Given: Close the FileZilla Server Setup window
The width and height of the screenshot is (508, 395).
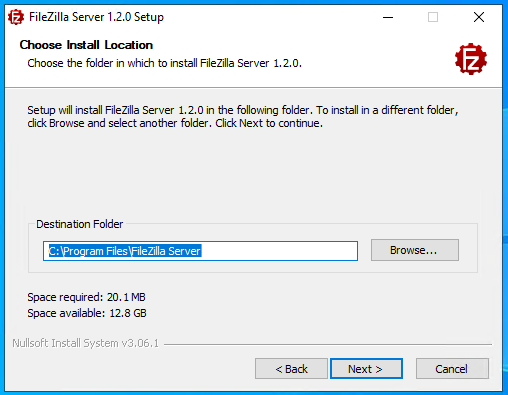Looking at the screenshot, I should (479, 17).
